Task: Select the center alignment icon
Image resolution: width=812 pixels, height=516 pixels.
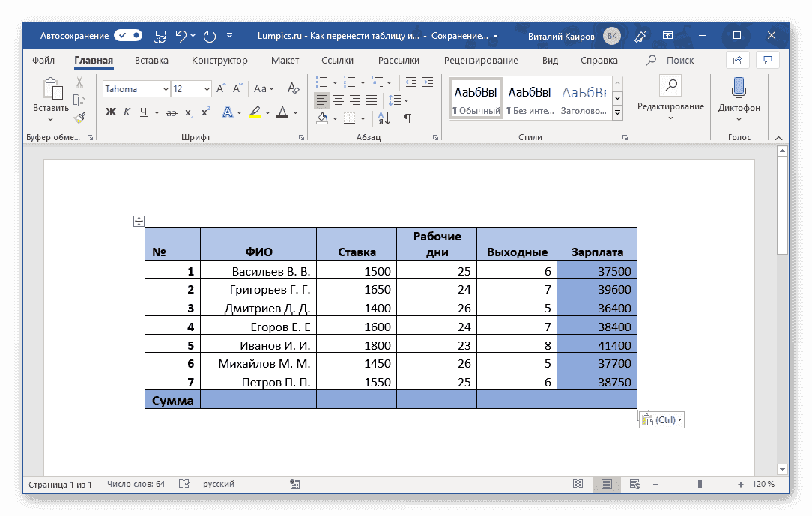Action: point(338,100)
